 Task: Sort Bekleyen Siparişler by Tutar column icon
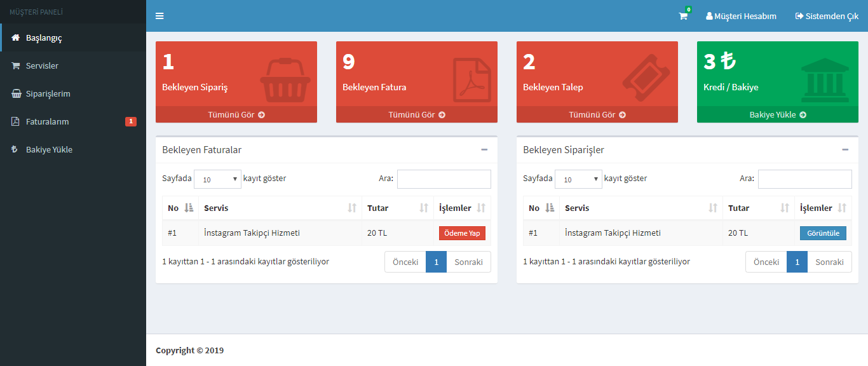point(785,208)
